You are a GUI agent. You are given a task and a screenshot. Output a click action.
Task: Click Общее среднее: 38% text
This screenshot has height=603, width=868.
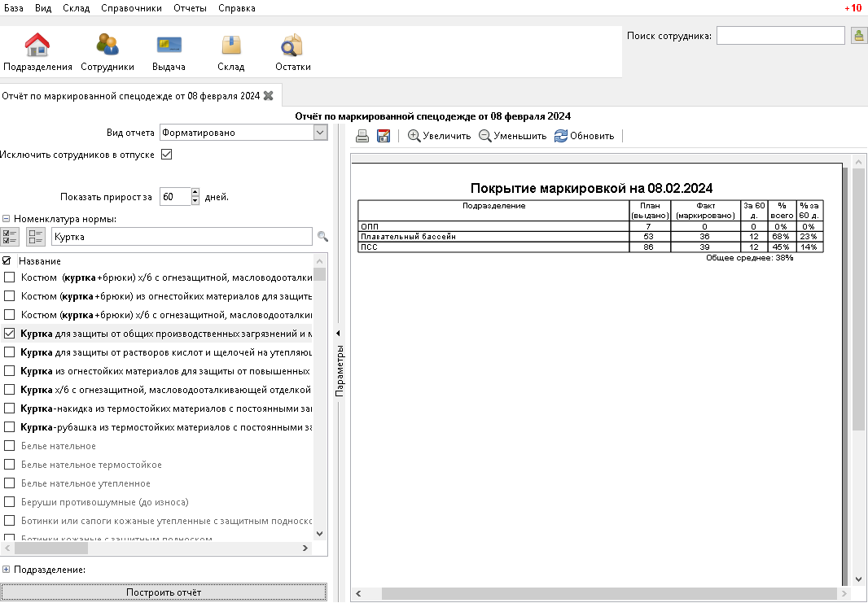[x=750, y=258]
